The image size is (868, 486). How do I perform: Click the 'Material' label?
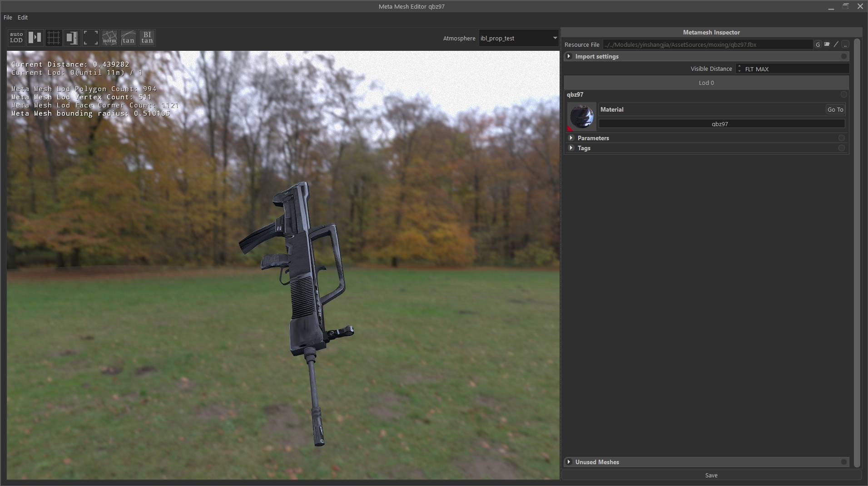tap(612, 109)
